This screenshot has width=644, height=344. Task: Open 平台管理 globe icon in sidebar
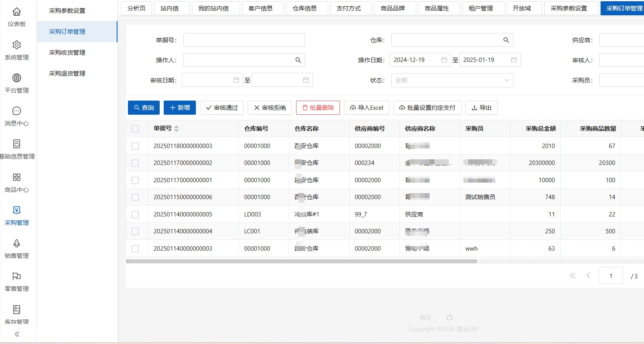16,78
